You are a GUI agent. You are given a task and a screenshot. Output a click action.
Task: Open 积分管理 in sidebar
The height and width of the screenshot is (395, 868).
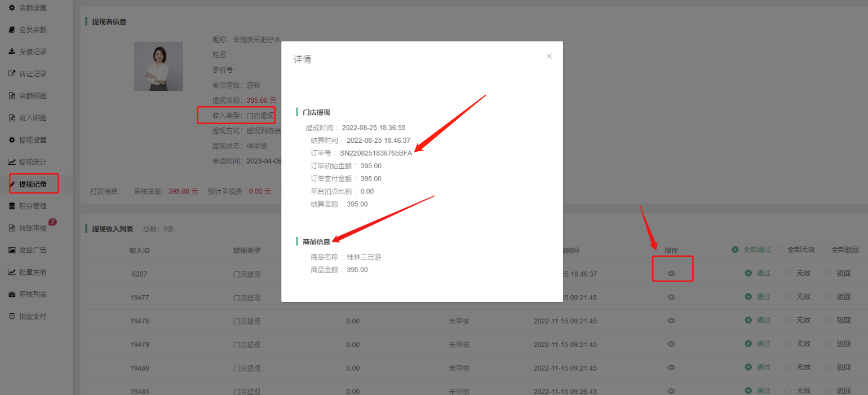point(33,206)
